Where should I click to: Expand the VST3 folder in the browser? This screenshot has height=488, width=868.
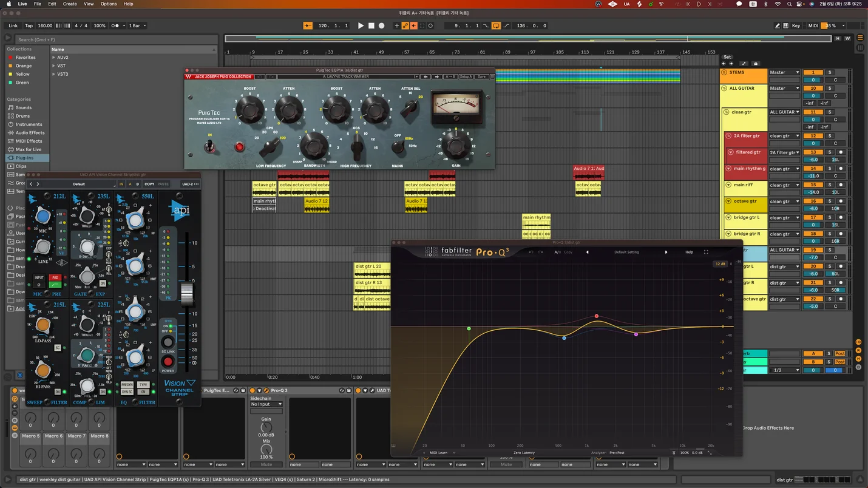53,74
